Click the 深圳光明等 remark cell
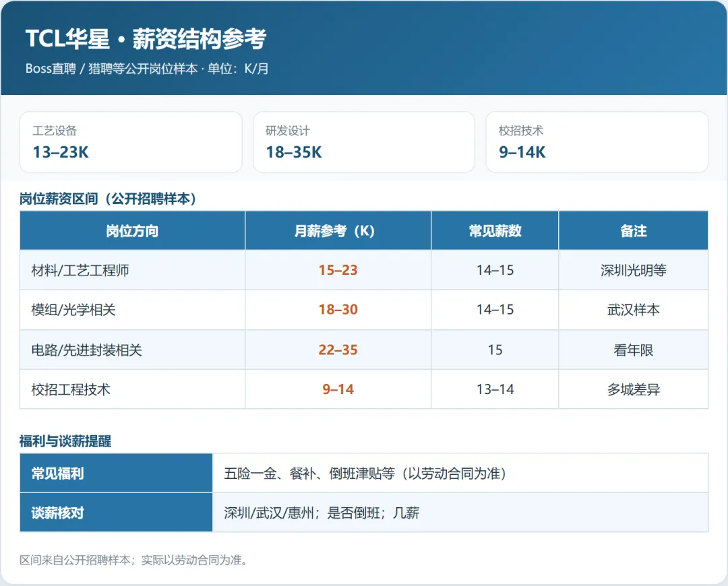The width and height of the screenshot is (728, 586). click(633, 271)
